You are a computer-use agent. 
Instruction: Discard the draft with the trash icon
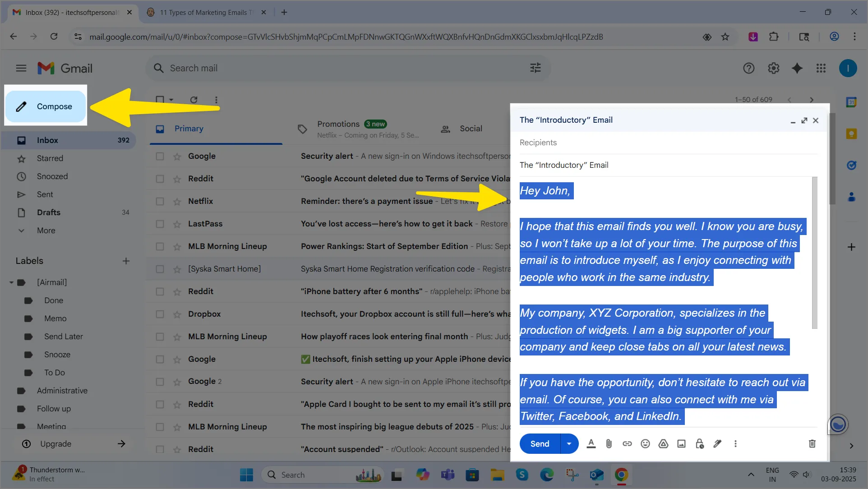tap(812, 444)
